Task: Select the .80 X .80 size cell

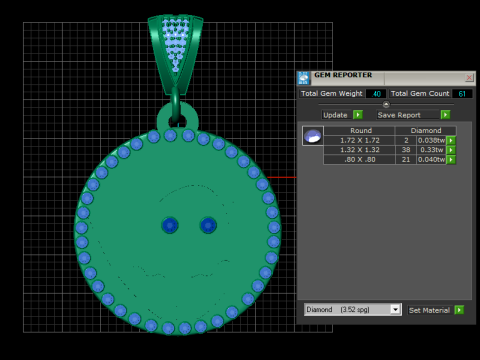Action: (x=360, y=160)
